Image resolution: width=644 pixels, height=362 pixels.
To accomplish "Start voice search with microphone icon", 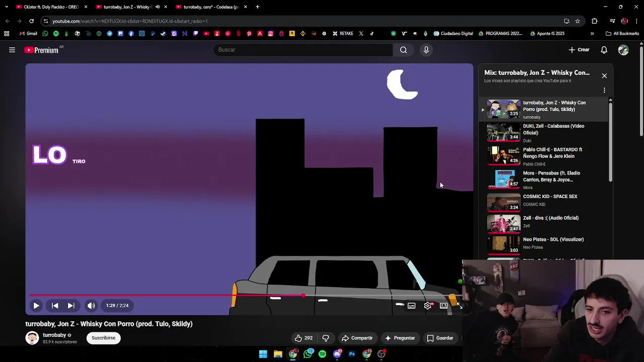I will 426,50.
